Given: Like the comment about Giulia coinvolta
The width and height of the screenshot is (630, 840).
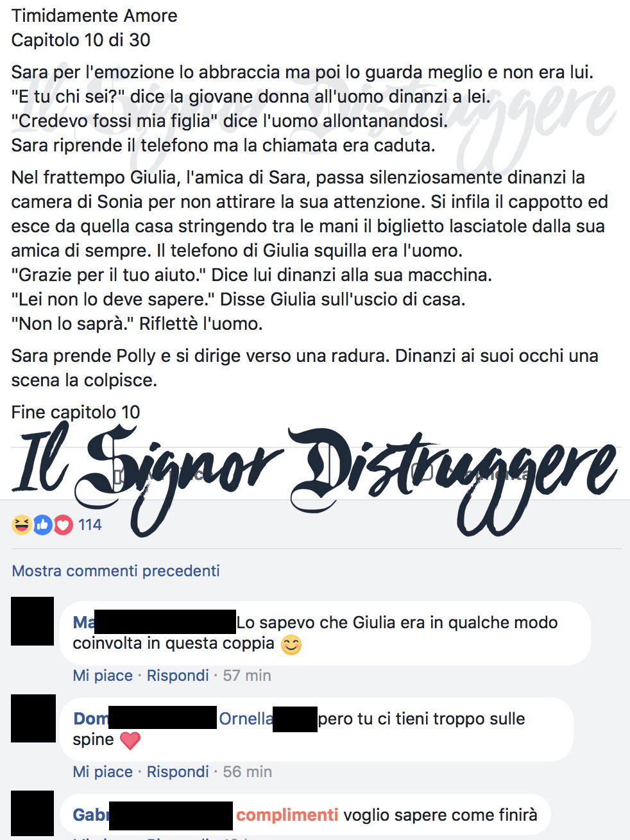Looking at the screenshot, I should [103, 675].
